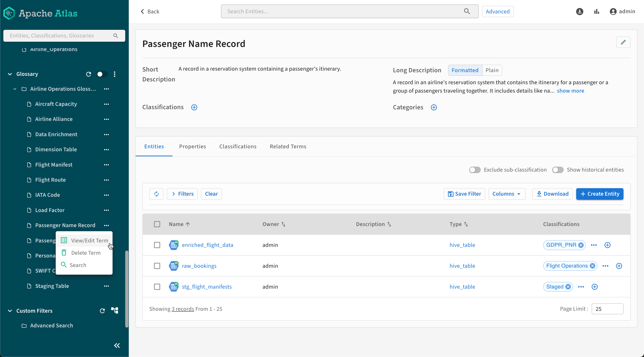Screen dimensions: 644x357
Task: Toggle Exclude sub-classification switch
Action: [x=474, y=170]
